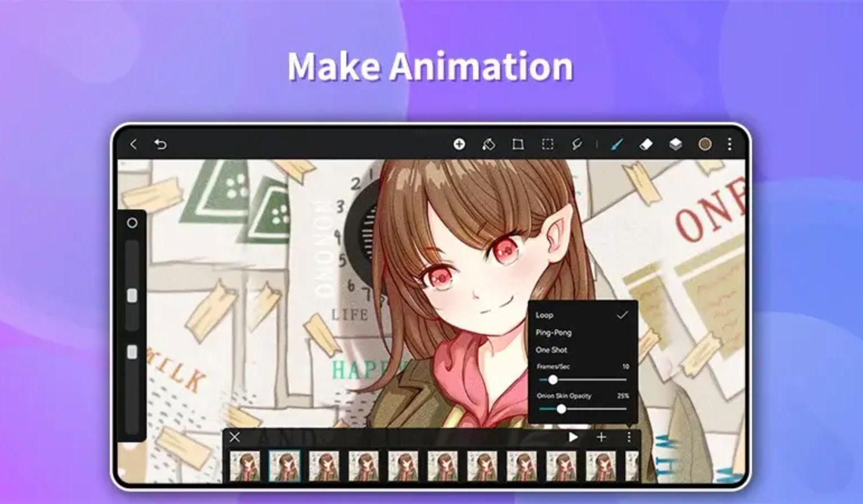Screen dimensions: 863x504
Task: Select the fifth frame thumbnail
Action: pos(403,466)
